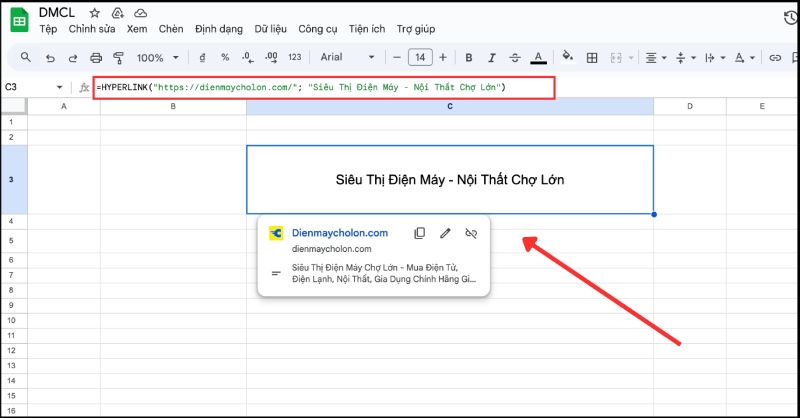800x418 pixels.
Task: Format as currency (đ)
Action: [x=202, y=58]
